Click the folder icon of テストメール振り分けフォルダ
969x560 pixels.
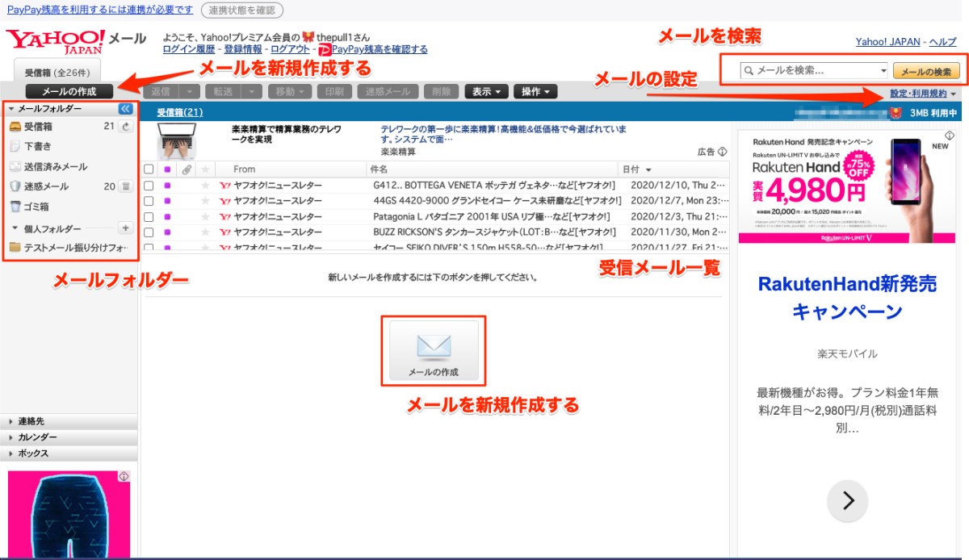click(15, 247)
